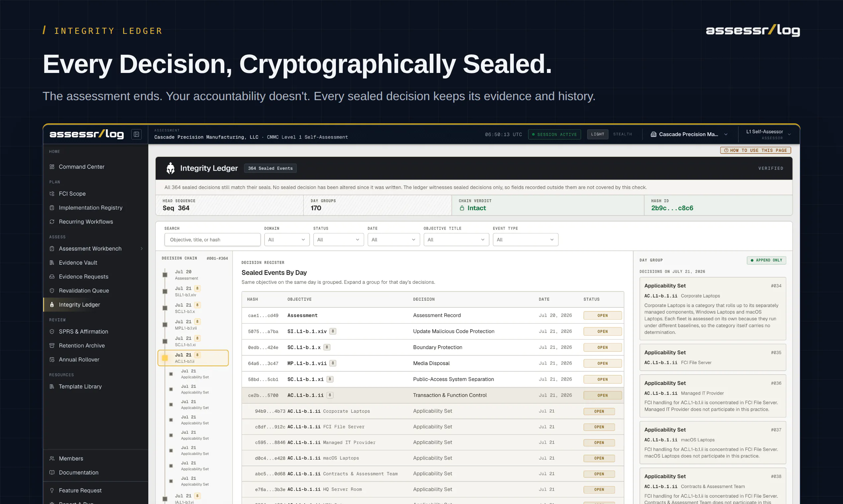Image resolution: width=843 pixels, height=504 pixels.
Task: Open Annual Rollover
Action: click(79, 359)
